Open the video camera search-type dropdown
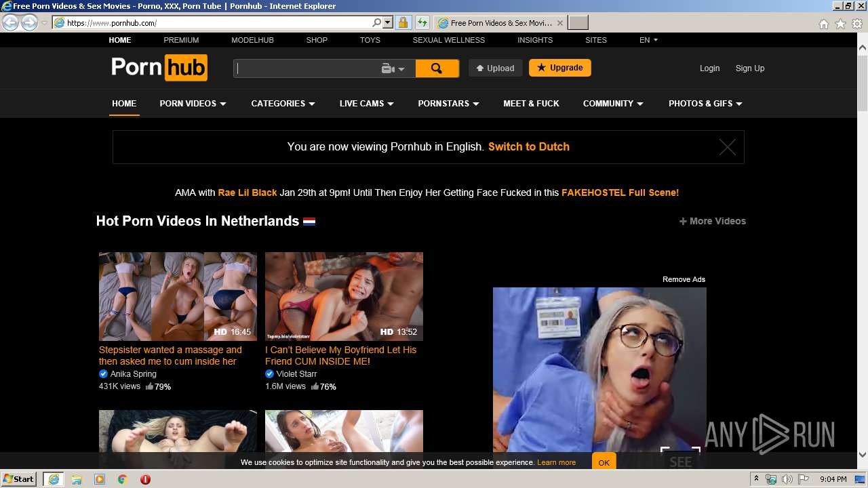 [x=393, y=68]
